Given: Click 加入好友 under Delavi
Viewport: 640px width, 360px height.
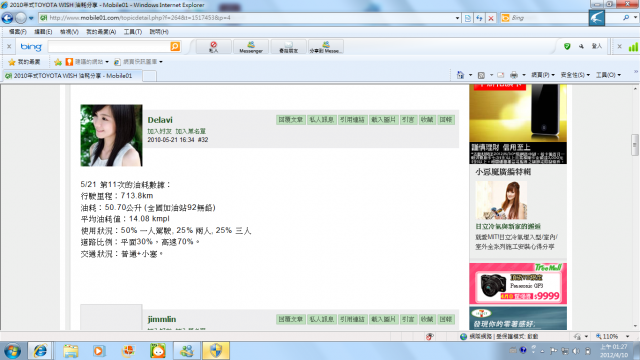Looking at the screenshot, I should pyautogui.click(x=160, y=131).
